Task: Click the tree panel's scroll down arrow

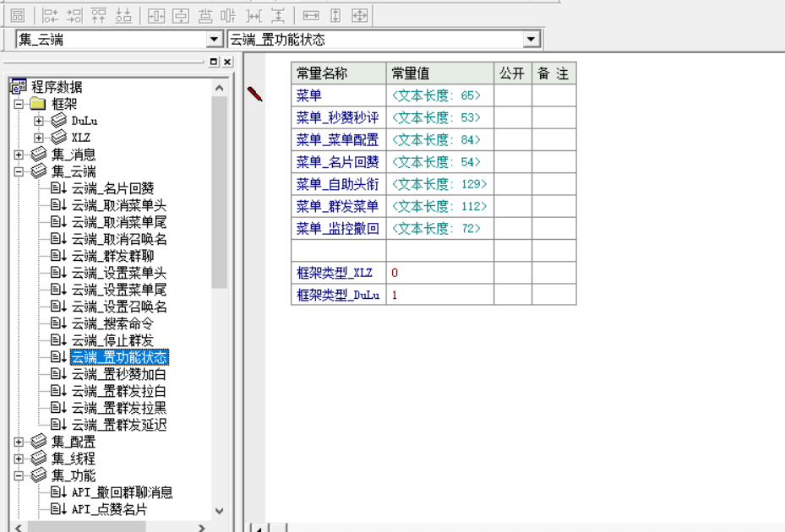Action: [x=220, y=510]
